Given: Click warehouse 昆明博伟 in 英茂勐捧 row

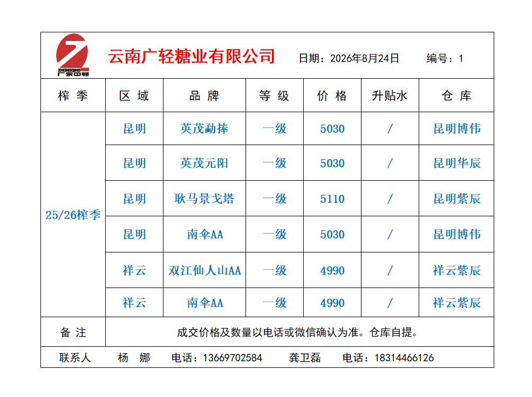Looking at the screenshot, I should 457,128.
